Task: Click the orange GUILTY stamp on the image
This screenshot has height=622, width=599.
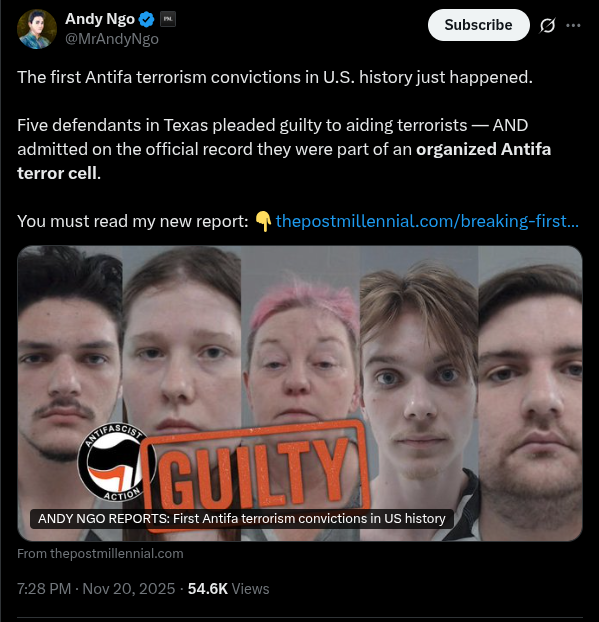Action: (x=256, y=474)
